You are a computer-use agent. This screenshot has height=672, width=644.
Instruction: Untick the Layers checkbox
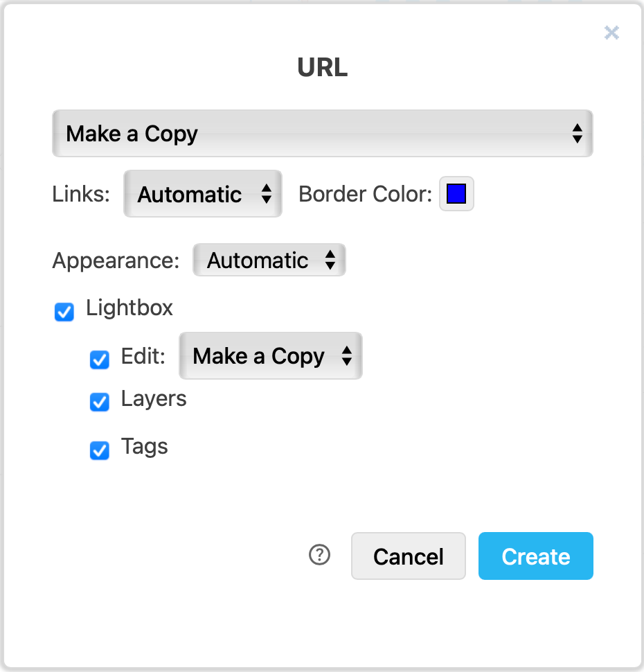99,403
